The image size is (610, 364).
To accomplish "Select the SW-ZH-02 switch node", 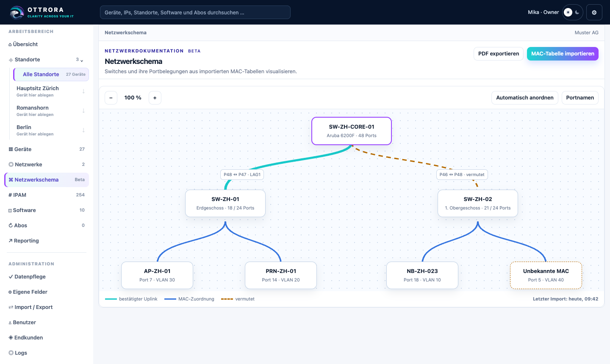I will coord(478,204).
